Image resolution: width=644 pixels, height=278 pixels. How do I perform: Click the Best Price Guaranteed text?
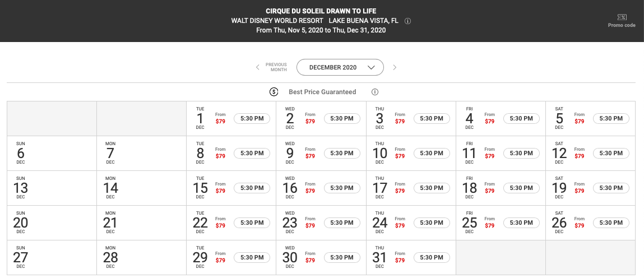pyautogui.click(x=322, y=92)
